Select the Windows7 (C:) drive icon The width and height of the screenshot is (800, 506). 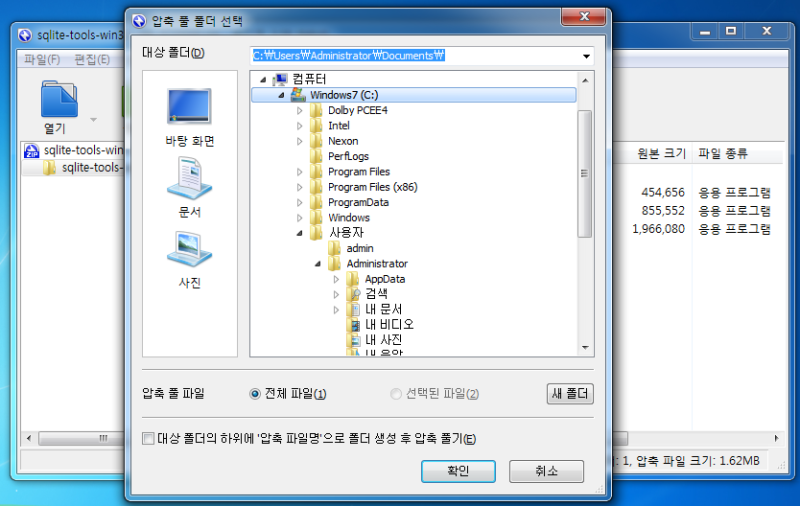click(298, 95)
